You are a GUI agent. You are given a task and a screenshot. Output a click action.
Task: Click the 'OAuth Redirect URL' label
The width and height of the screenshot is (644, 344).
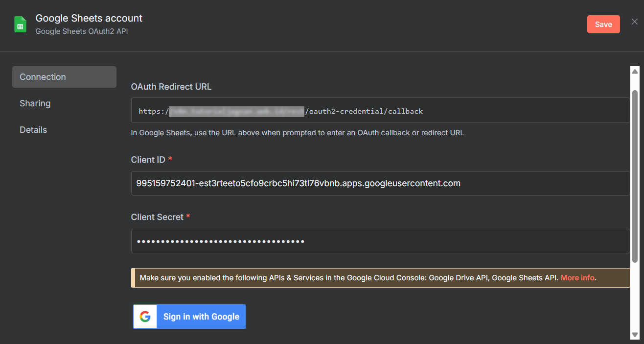tap(171, 87)
